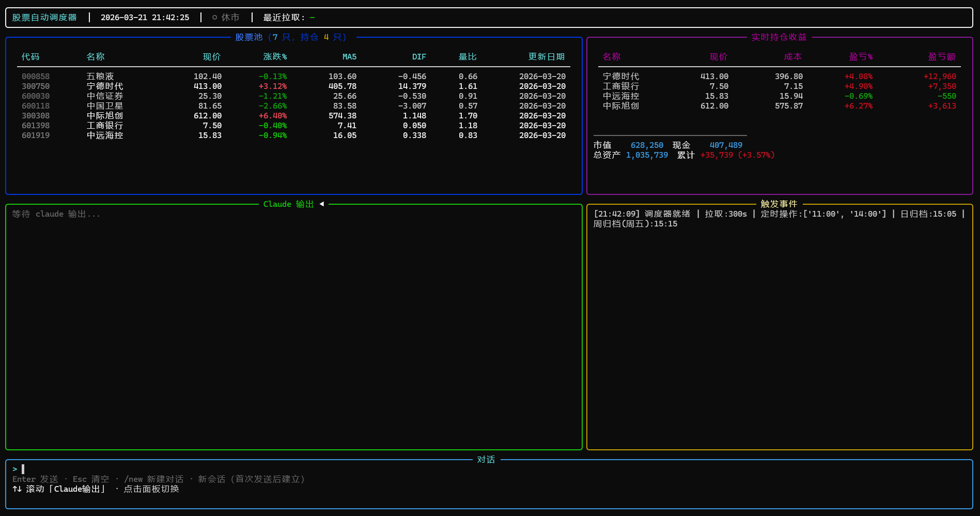Click the +6.40% change value

click(x=273, y=116)
